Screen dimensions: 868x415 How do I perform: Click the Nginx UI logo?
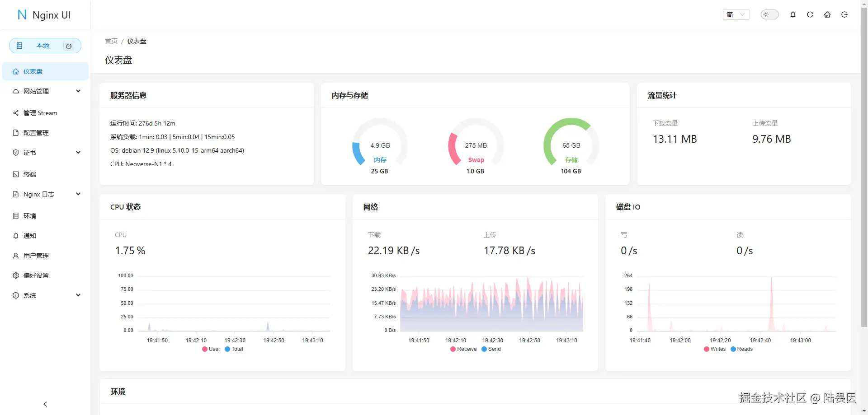pos(44,15)
